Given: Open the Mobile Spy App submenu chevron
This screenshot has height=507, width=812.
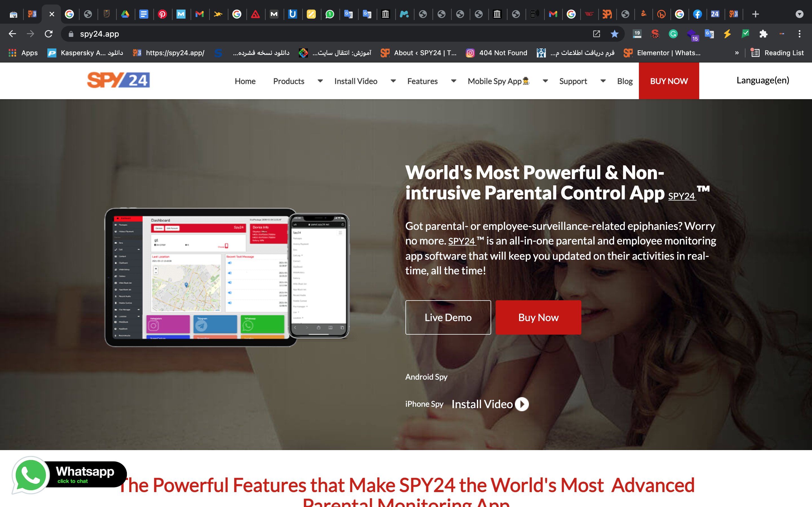Looking at the screenshot, I should [x=545, y=81].
